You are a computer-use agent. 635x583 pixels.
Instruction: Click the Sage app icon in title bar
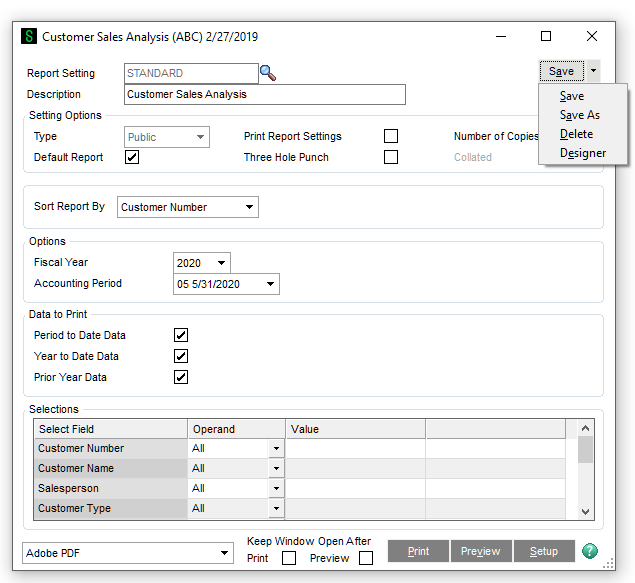click(x=29, y=36)
